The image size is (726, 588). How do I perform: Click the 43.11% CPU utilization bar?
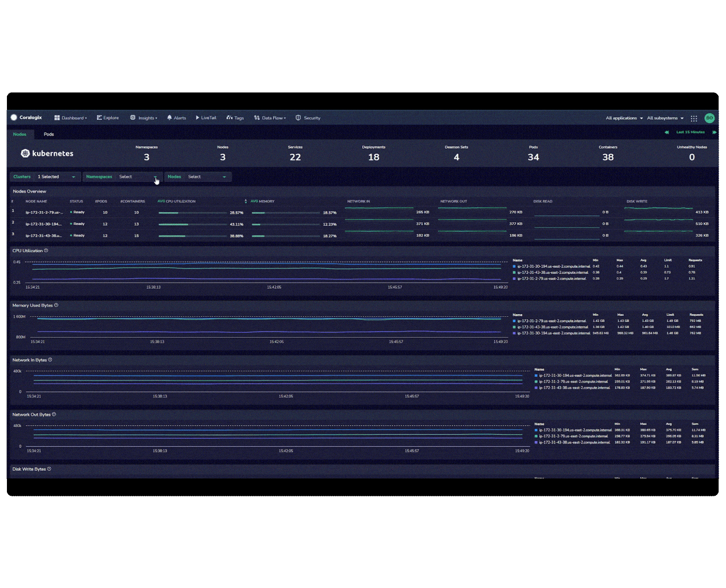[193, 224]
